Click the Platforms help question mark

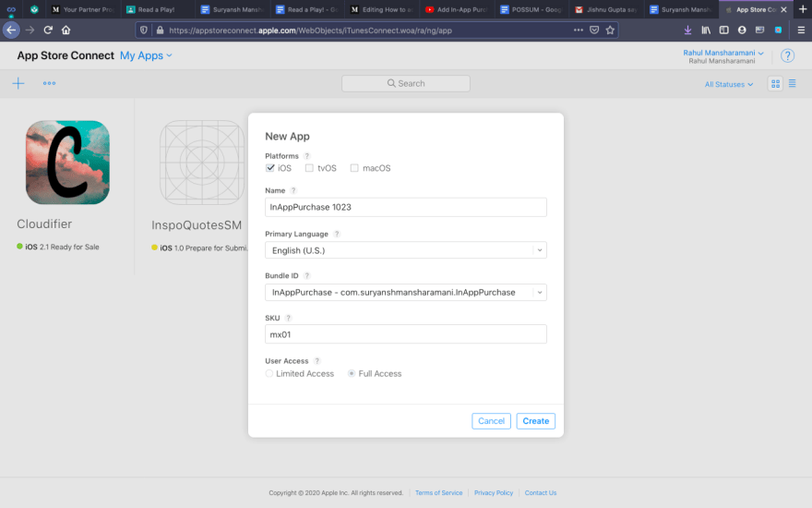306,156
